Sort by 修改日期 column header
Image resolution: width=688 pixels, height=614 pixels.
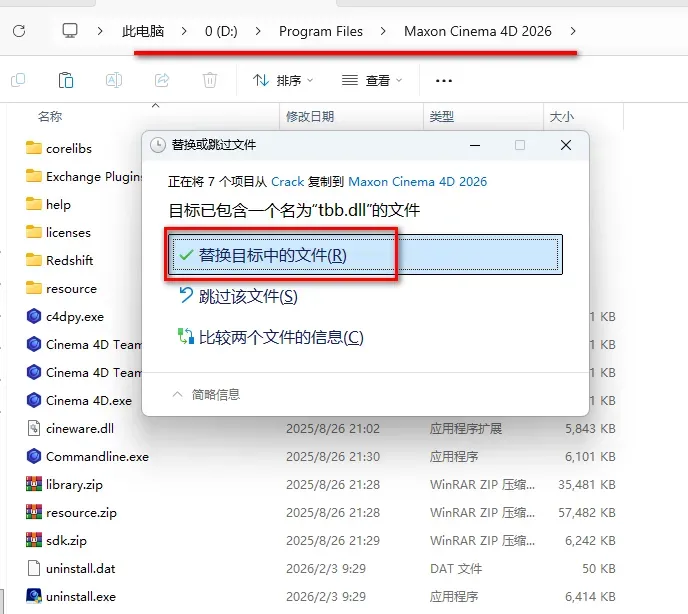tap(310, 117)
